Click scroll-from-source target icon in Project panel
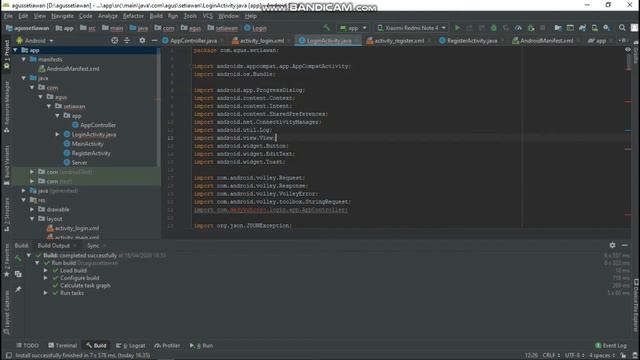Image resolution: width=640 pixels, height=360 pixels. 115,40
